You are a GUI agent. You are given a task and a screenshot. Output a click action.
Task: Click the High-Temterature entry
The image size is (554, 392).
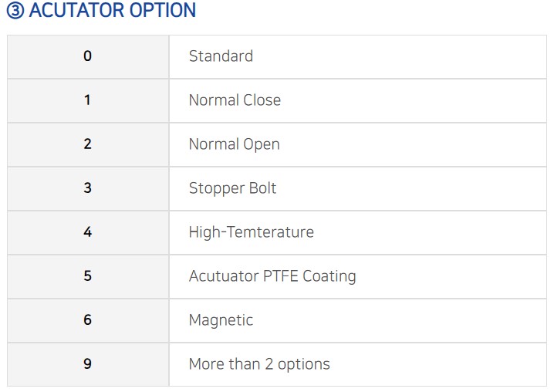click(x=252, y=232)
